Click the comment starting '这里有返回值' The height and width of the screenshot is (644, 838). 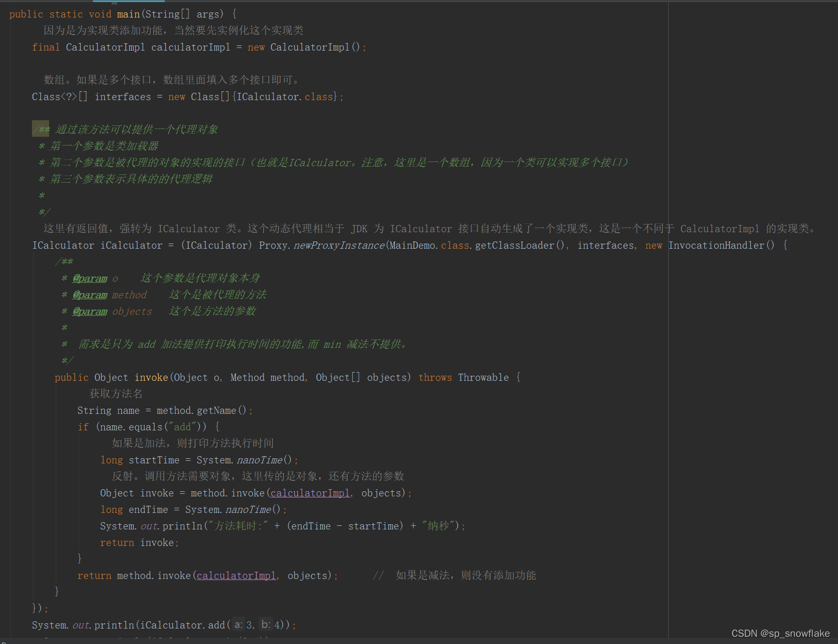point(429,229)
